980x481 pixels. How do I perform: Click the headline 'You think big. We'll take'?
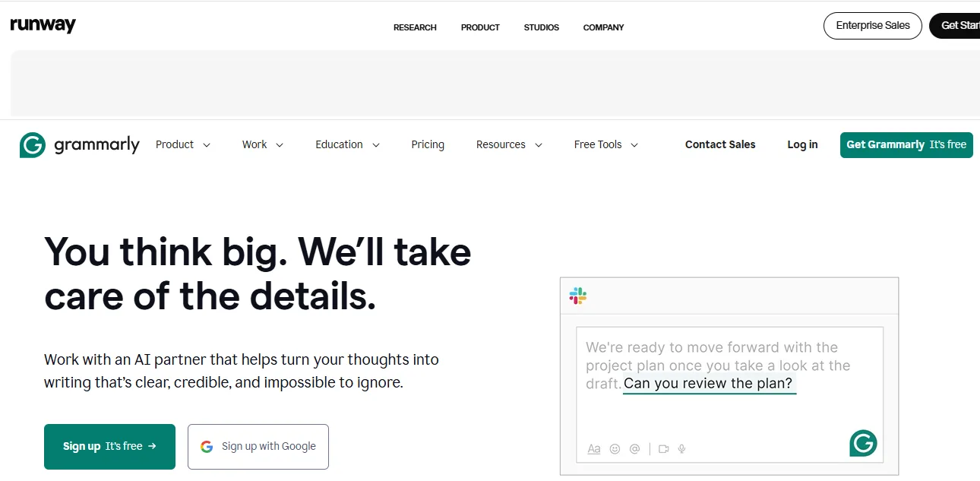pos(258,252)
